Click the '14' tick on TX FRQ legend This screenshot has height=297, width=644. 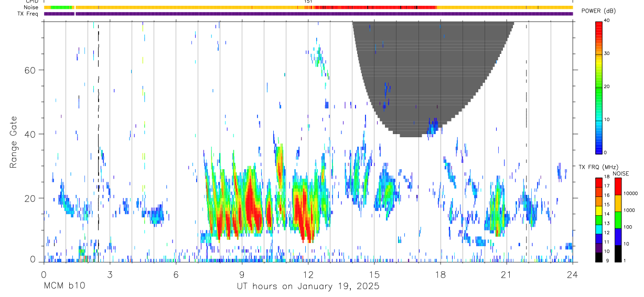click(607, 214)
